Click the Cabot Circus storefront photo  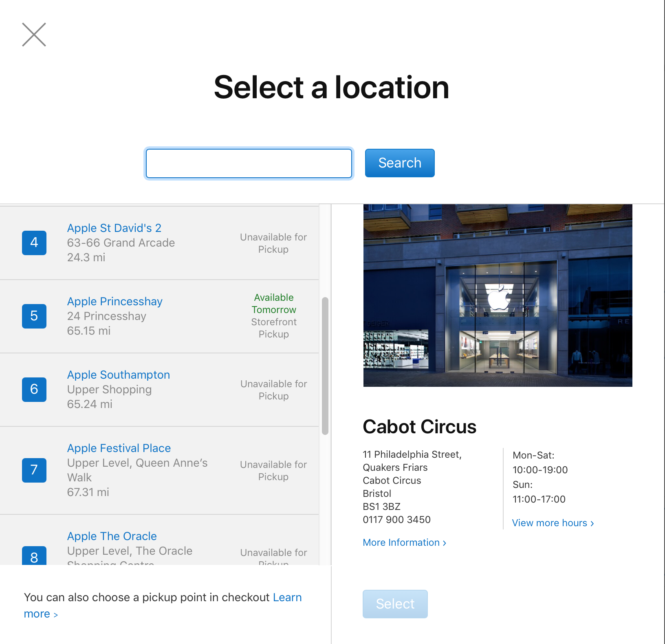(498, 296)
